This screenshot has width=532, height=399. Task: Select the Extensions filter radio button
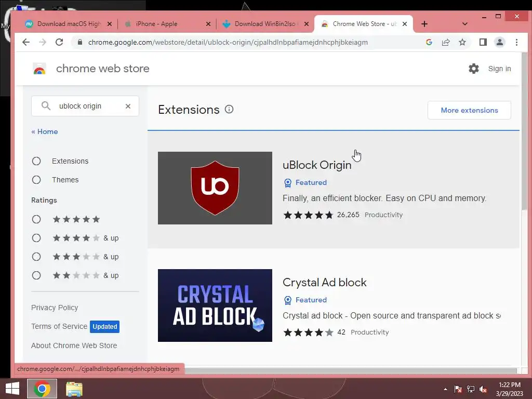(x=36, y=161)
